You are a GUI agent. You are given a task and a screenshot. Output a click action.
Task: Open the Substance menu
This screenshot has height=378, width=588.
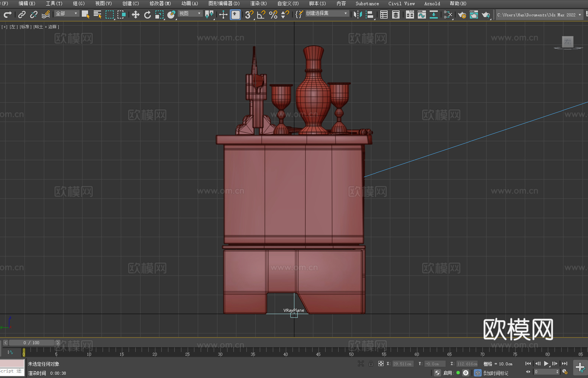click(x=367, y=3)
